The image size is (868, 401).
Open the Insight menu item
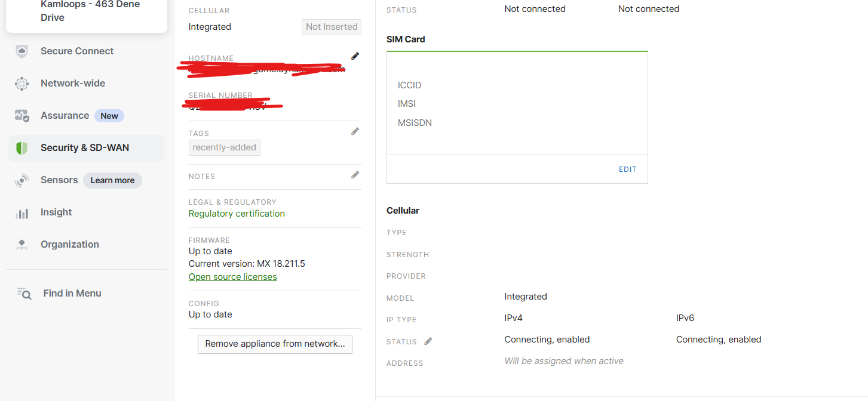(x=56, y=212)
